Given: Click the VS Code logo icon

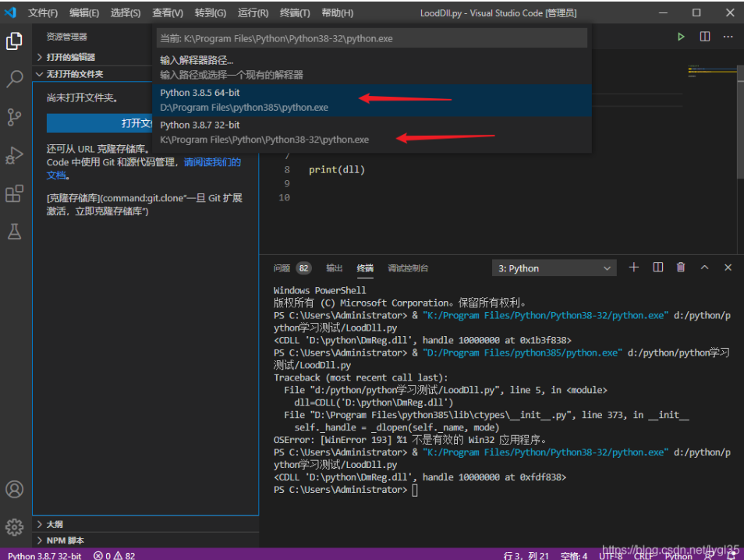Looking at the screenshot, I should (10, 12).
